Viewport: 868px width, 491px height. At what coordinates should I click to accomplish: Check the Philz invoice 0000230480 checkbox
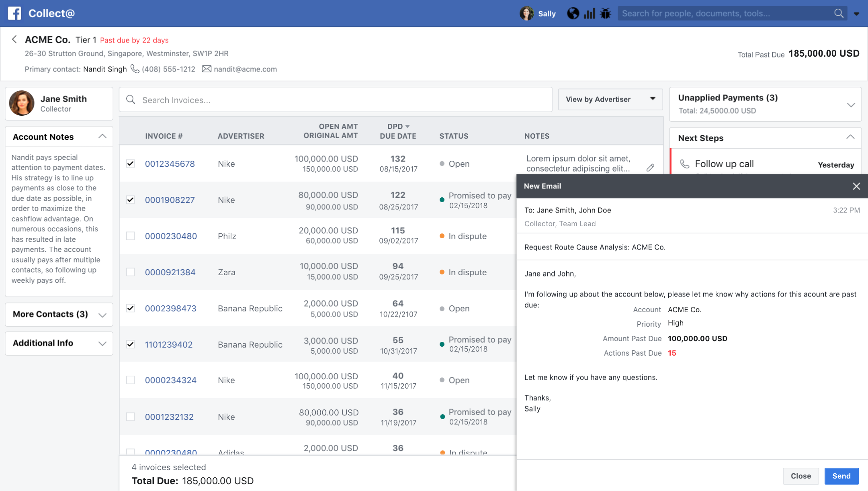[x=130, y=236]
